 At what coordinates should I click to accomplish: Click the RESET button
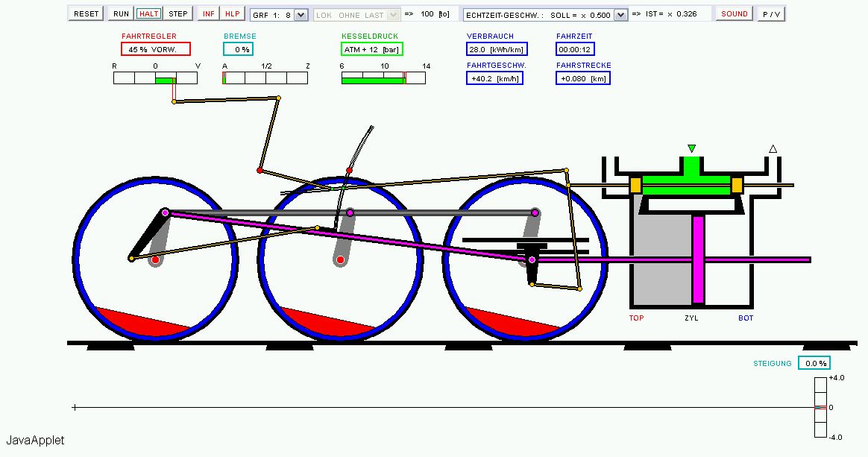[87, 14]
